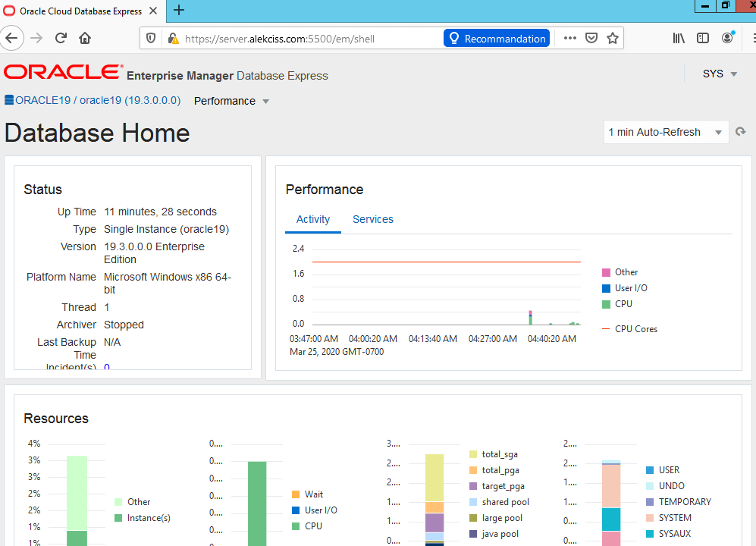Screen dimensions: 756x546
Task: Click the TEMPORARY tablespace legend swatch
Action: [x=649, y=502]
